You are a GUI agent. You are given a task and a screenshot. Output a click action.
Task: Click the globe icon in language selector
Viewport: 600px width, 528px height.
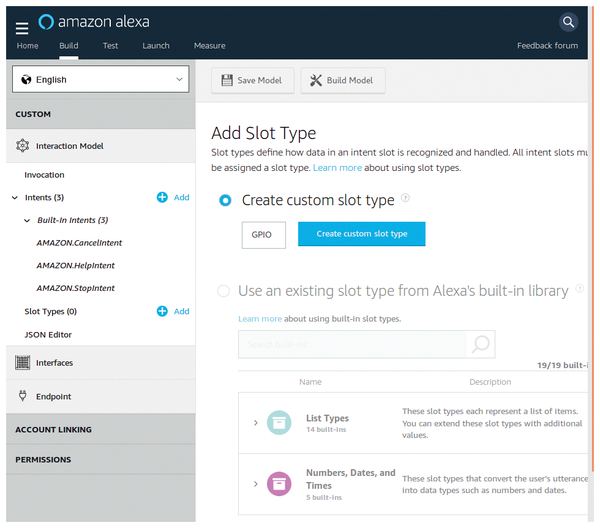click(x=26, y=80)
